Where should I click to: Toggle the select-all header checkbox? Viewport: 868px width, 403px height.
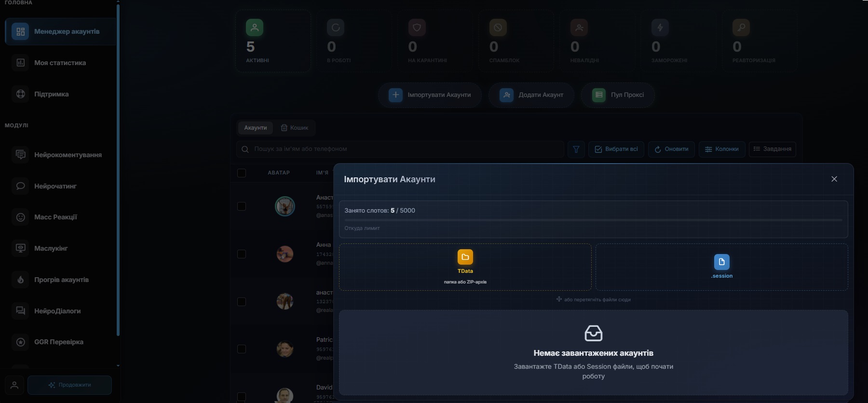(242, 173)
